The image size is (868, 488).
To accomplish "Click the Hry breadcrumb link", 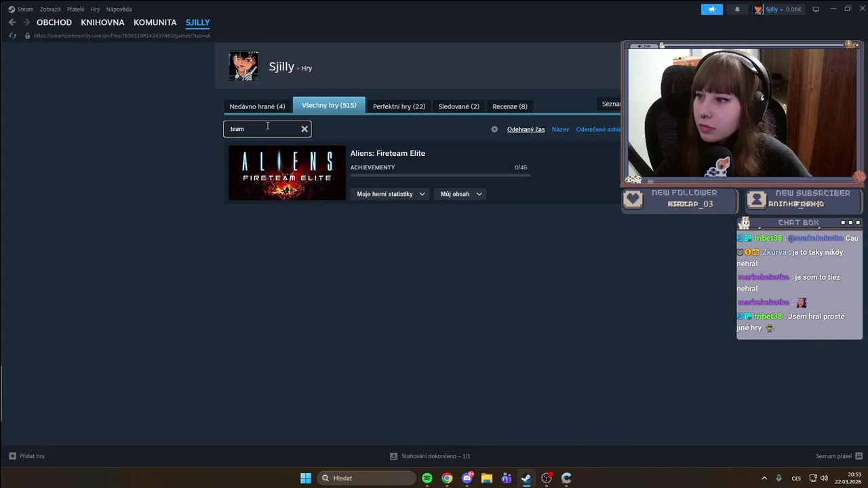I will tap(307, 68).
